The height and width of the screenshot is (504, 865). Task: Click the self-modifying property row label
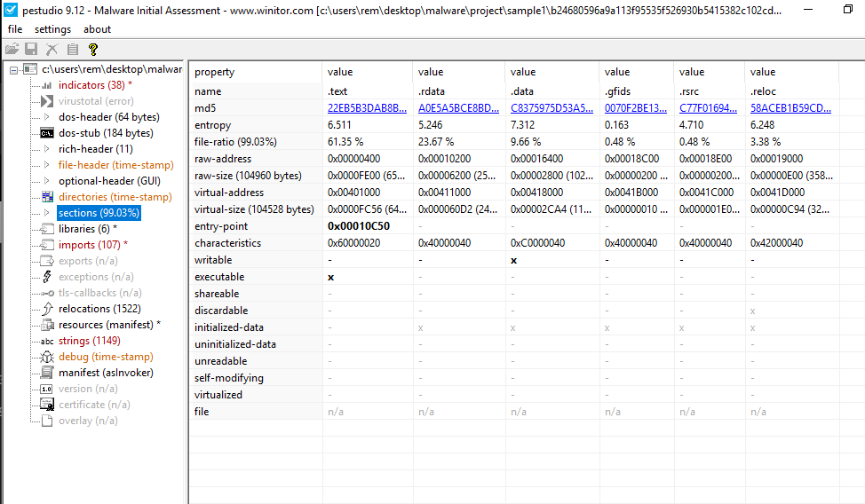click(229, 378)
